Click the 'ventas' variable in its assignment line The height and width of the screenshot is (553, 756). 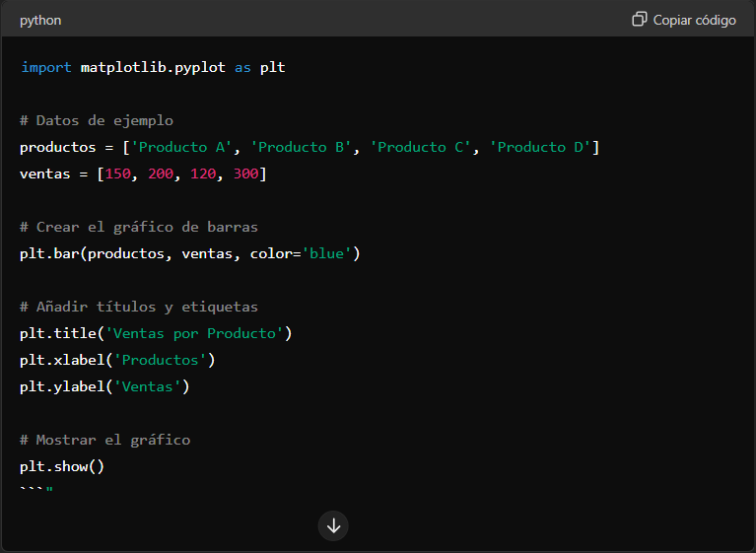pyautogui.click(x=44, y=173)
